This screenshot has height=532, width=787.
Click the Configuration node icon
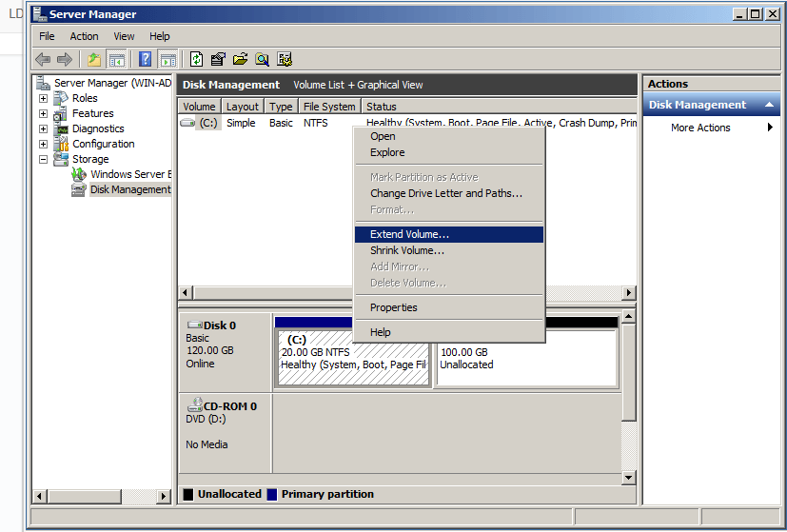(x=61, y=144)
